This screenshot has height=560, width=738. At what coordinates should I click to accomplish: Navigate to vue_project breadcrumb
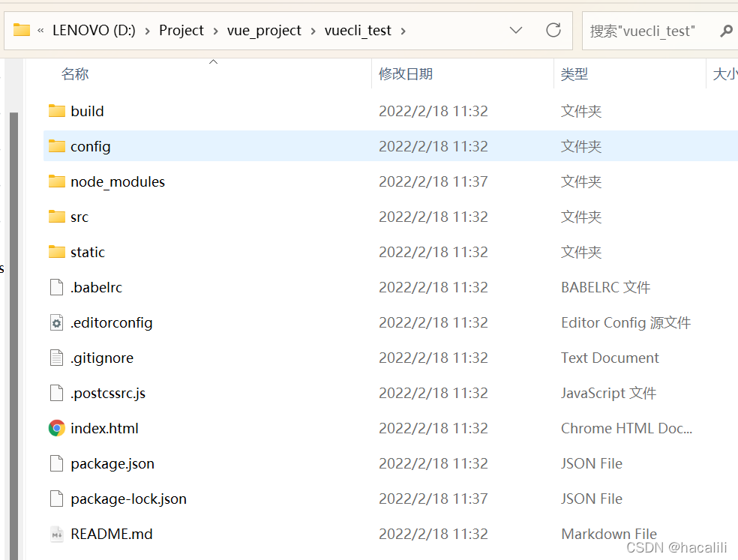(263, 31)
